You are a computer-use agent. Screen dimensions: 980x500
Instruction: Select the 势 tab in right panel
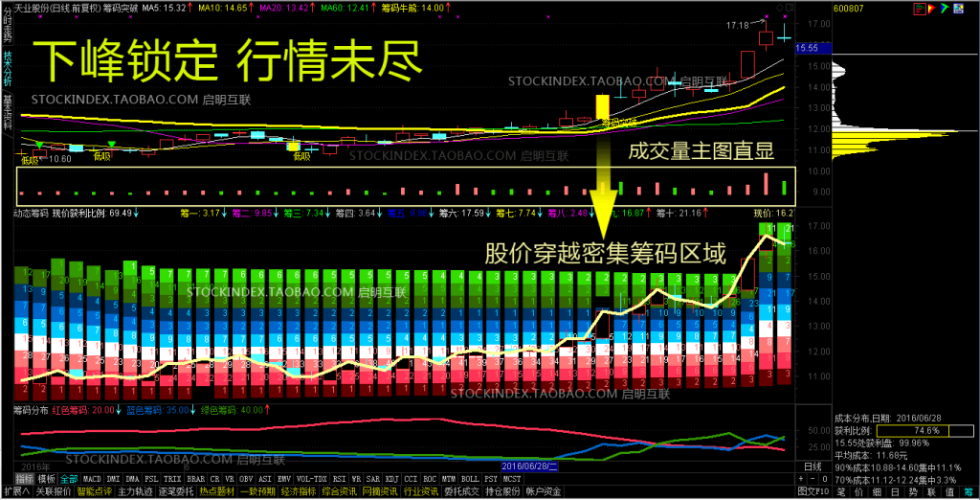coord(914,492)
